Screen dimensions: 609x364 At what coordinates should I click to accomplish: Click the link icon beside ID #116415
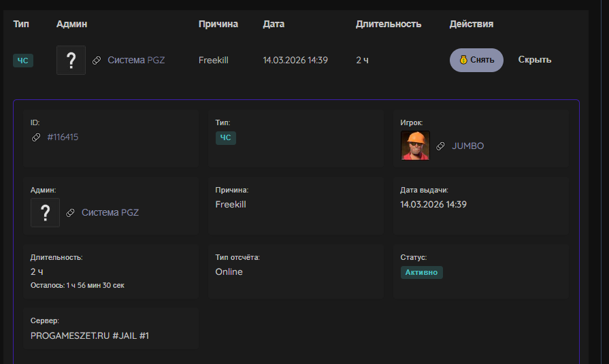click(36, 137)
